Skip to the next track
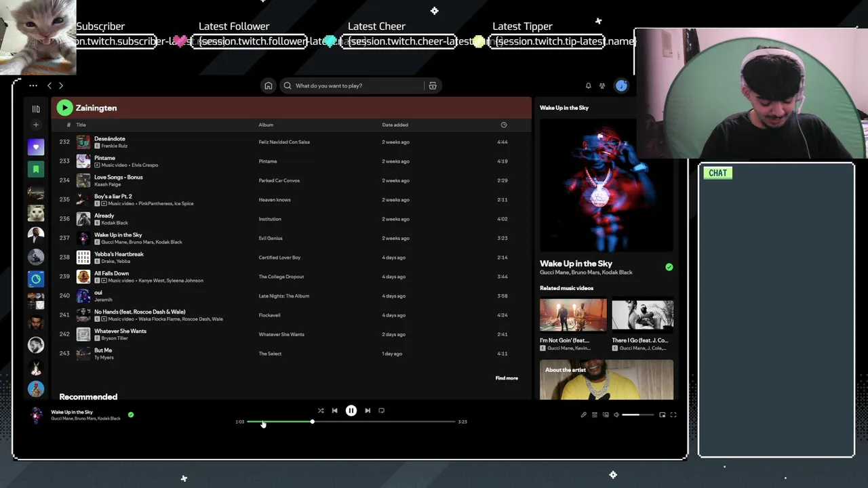This screenshot has width=868, height=488. pos(368,410)
